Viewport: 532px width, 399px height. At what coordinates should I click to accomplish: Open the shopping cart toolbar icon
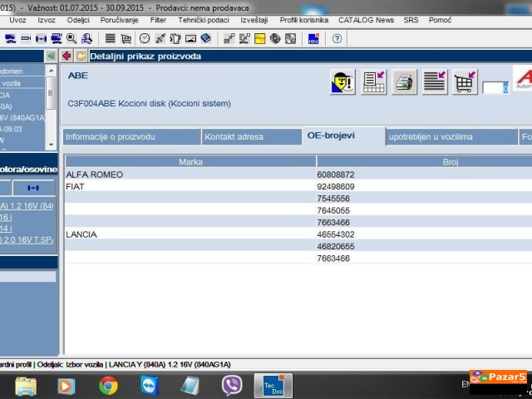point(126,39)
